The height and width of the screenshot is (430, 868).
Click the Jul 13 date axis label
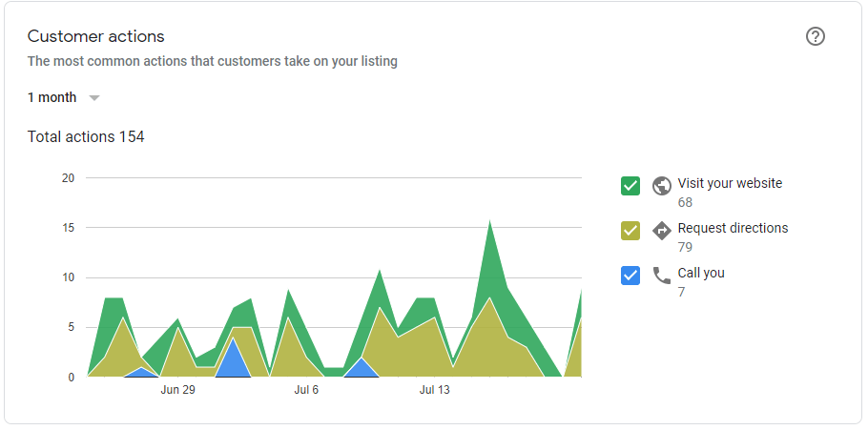(435, 390)
